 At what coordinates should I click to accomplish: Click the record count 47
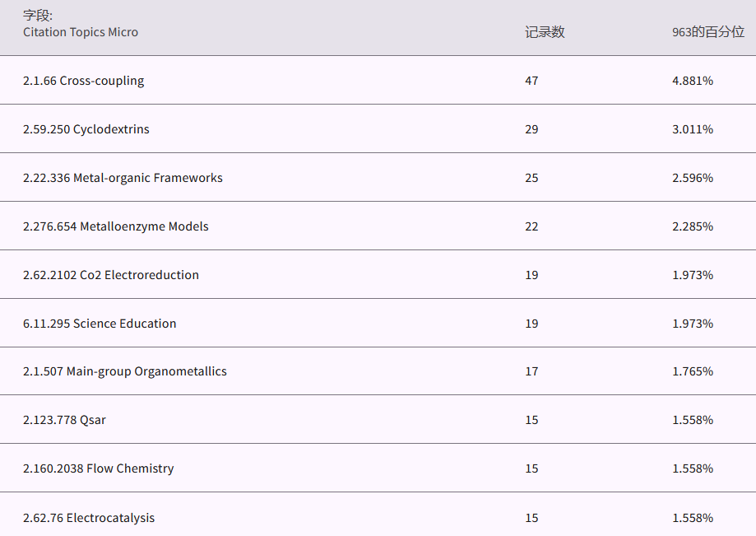click(531, 81)
